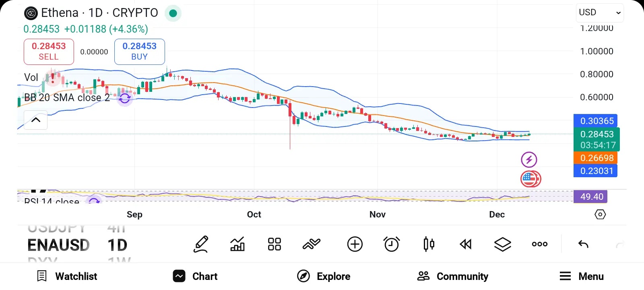
Task: Open the layout grid templates icon
Action: click(x=275, y=244)
